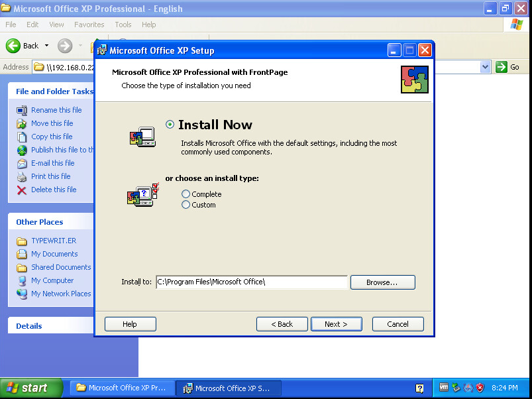This screenshot has height=399, width=532.
Task: Open the Windows Start menu
Action: click(x=31, y=388)
